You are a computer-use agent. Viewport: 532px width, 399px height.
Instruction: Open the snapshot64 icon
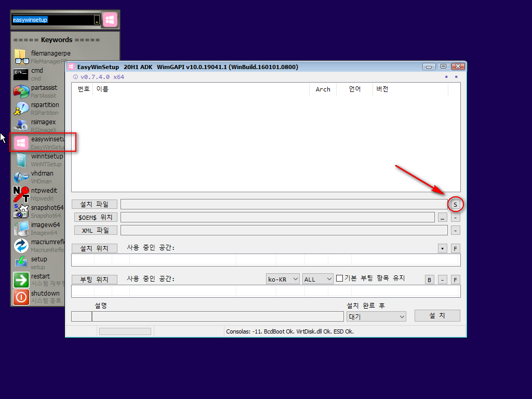pos(21,211)
